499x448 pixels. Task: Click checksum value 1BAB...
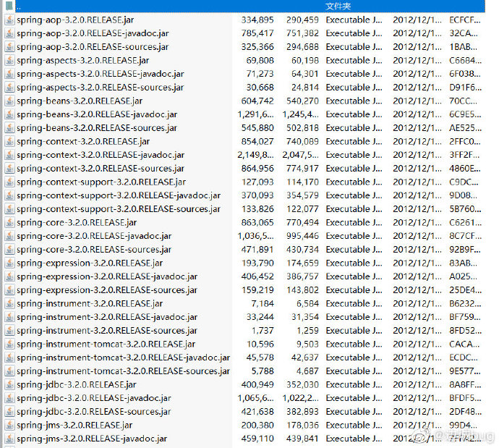[x=463, y=47]
